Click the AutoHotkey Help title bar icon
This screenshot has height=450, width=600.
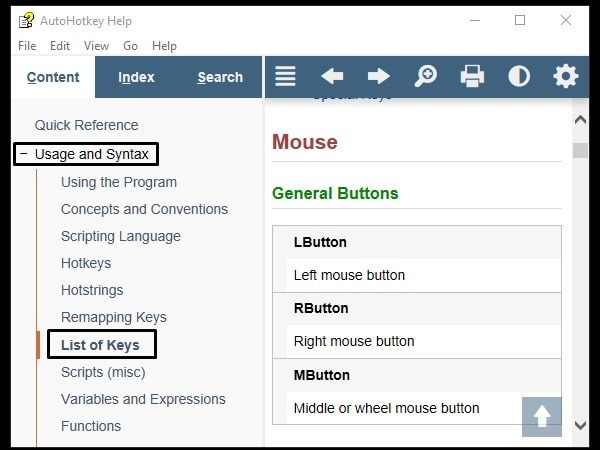26,21
